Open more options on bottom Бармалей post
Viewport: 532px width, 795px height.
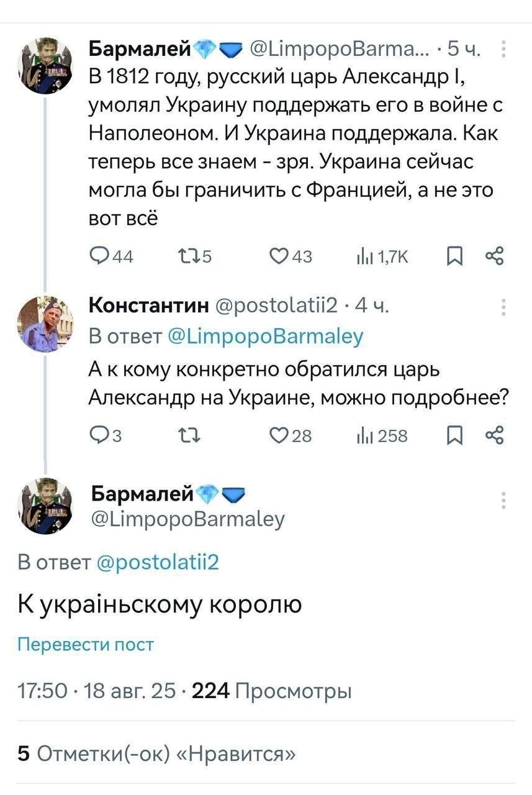point(503,501)
